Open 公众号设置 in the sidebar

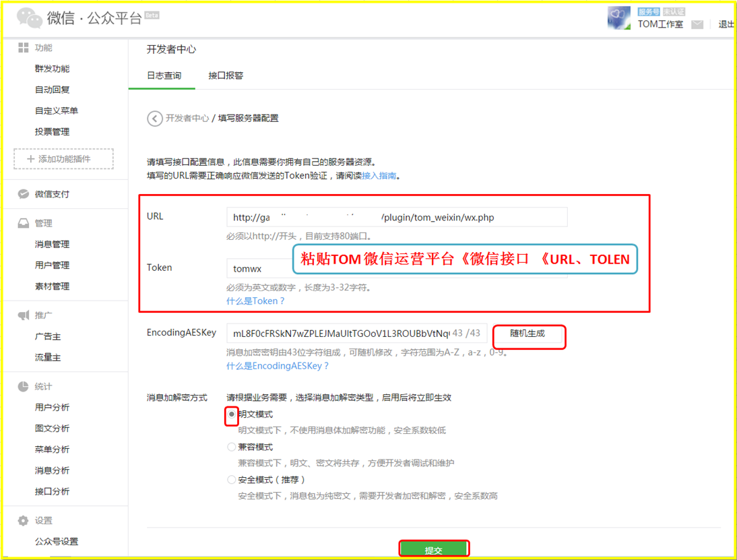(57, 542)
